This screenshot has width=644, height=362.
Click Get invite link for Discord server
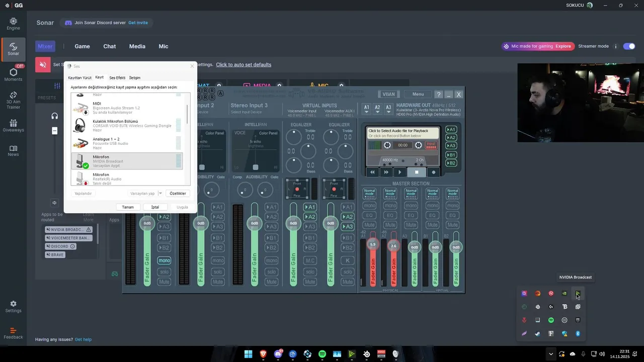(138, 23)
